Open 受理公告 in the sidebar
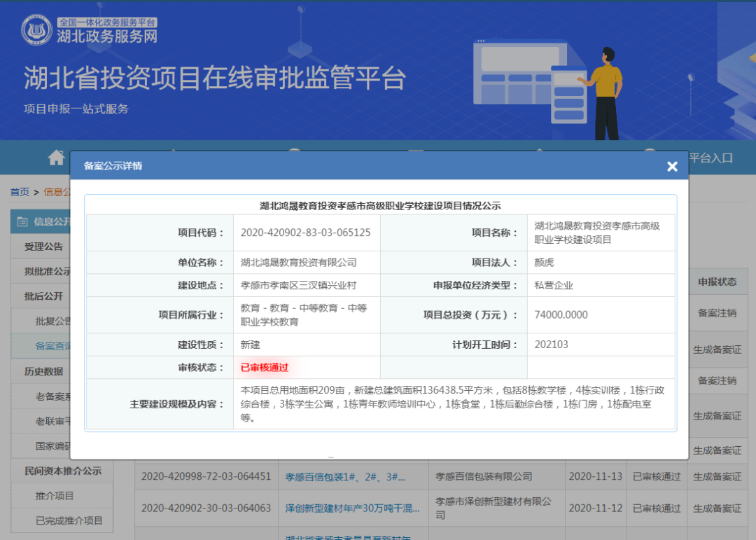Screen dimensions: 756x540 pyautogui.click(x=43, y=247)
